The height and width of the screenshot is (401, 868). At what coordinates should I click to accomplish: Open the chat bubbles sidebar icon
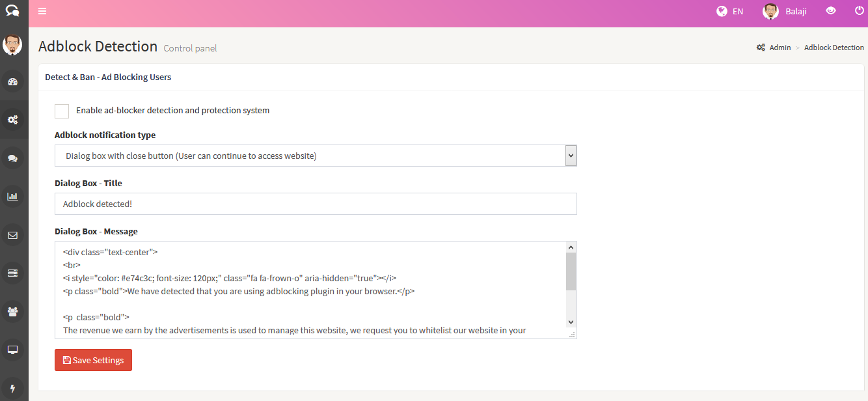[x=12, y=158]
